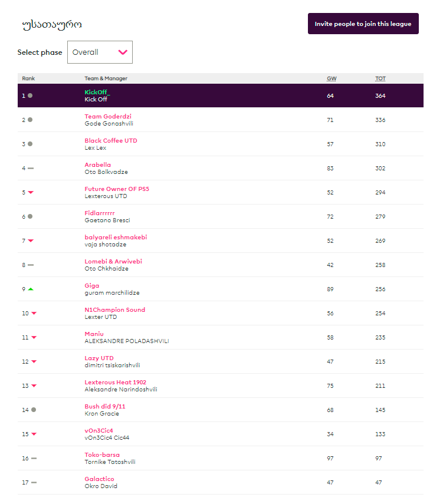Click the grey dash icon beside rank 4
The image size is (443, 504).
click(31, 168)
